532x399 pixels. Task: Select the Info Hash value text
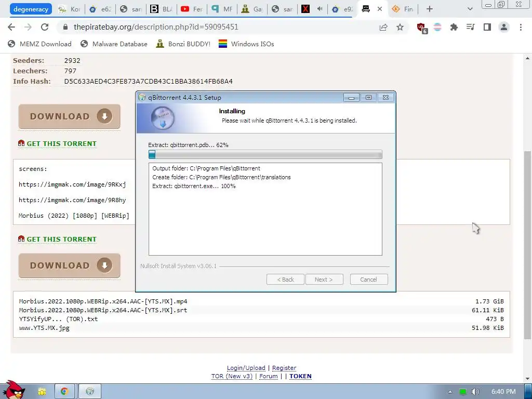[148, 82]
